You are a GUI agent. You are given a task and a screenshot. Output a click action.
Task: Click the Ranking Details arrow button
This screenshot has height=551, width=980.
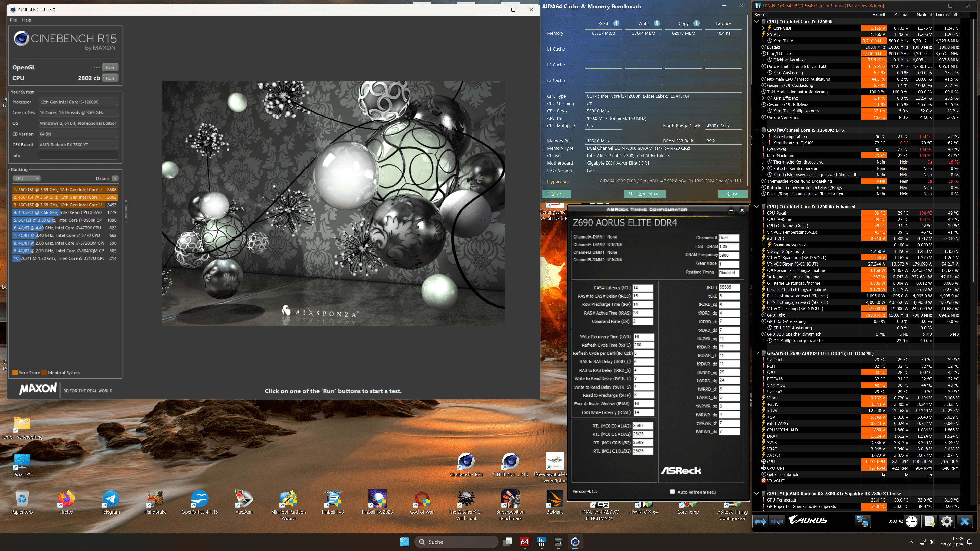(115, 178)
